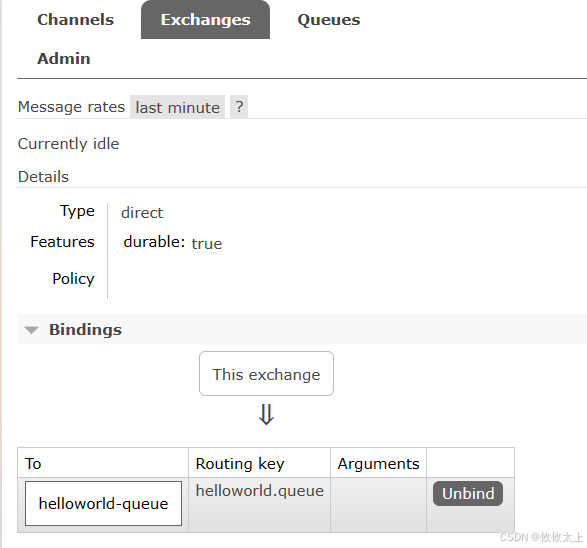Image resolution: width=587 pixels, height=548 pixels.
Task: Select the Exchanges tab
Action: [x=205, y=20]
